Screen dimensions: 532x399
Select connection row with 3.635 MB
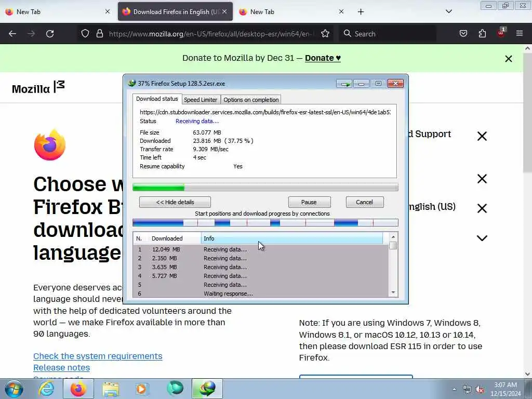[x=261, y=267]
